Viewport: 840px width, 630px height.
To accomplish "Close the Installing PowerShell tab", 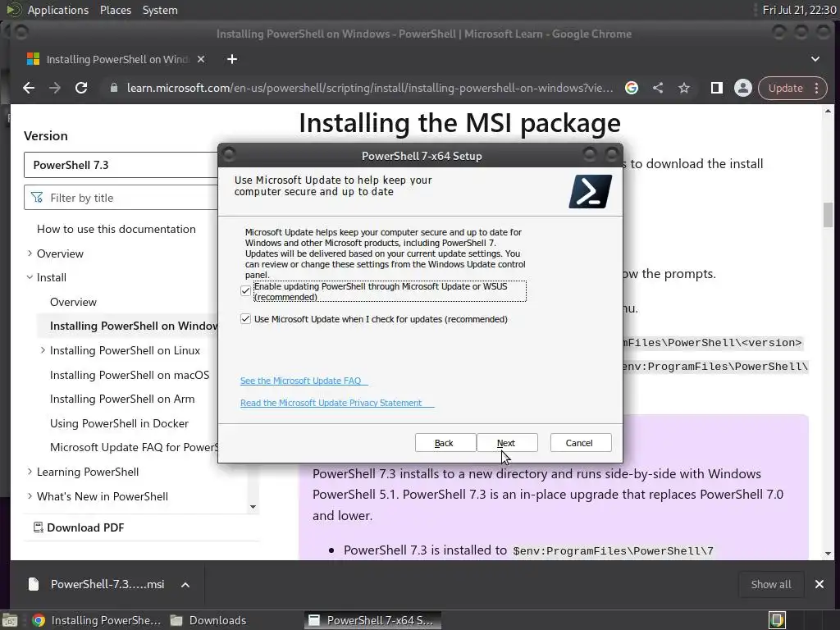I will pyautogui.click(x=201, y=59).
